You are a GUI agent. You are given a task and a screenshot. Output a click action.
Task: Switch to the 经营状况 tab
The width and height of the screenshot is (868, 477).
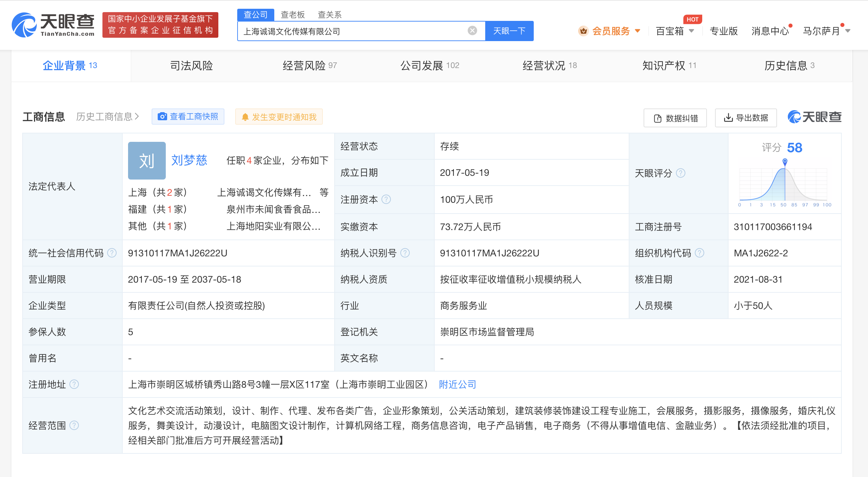click(550, 66)
